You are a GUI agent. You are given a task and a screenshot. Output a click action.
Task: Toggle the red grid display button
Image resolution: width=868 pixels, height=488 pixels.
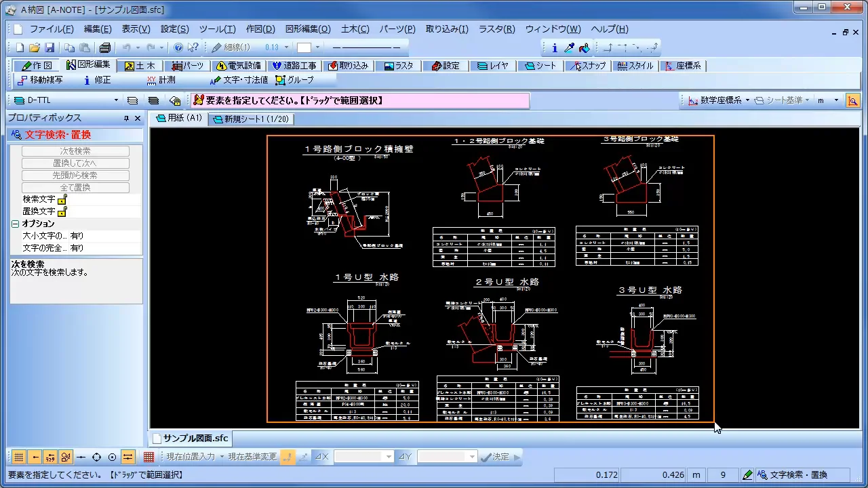149,457
